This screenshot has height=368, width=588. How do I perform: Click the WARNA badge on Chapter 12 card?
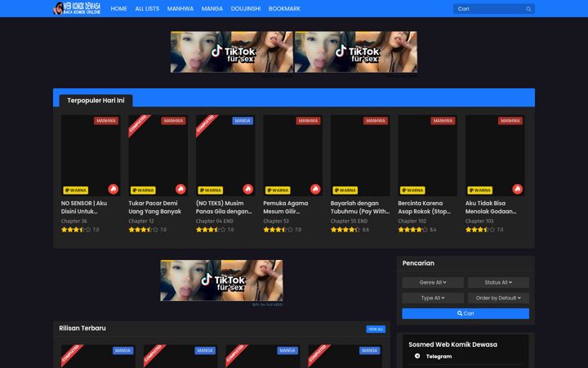143,191
